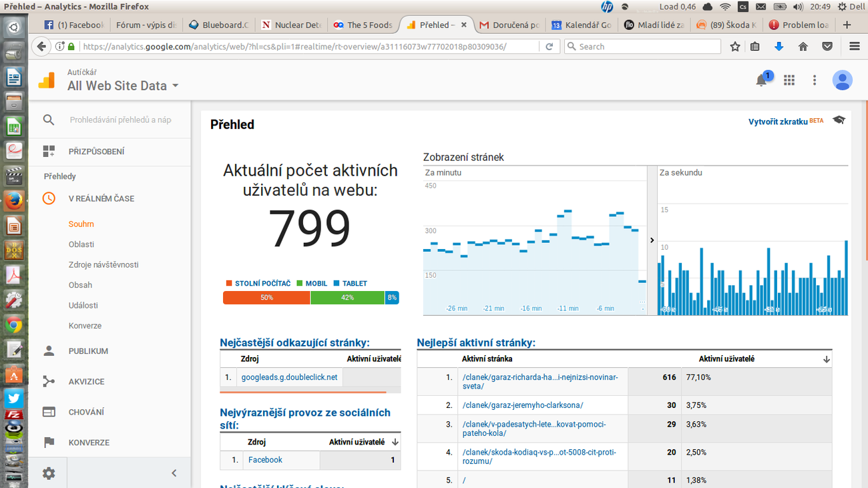The image size is (868, 488).
Task: Click the orange Stolní počítač bar segment
Action: tap(266, 298)
